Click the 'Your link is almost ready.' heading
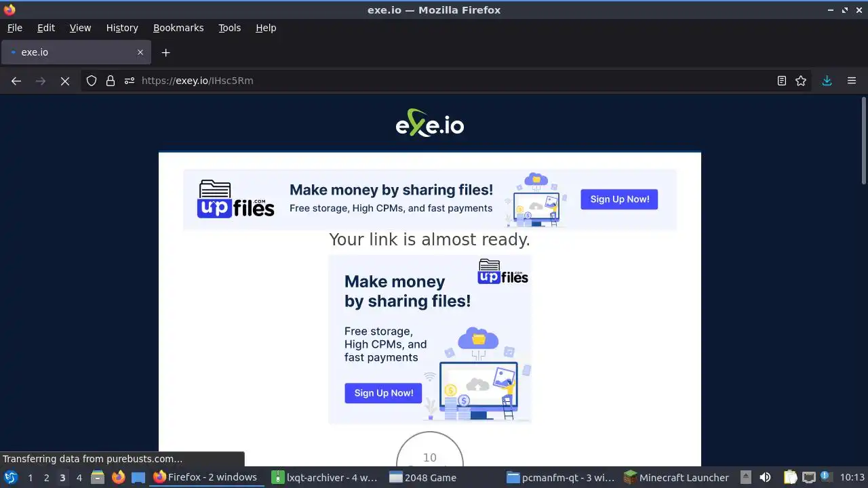Screen dimensions: 868x488 coord(429,239)
